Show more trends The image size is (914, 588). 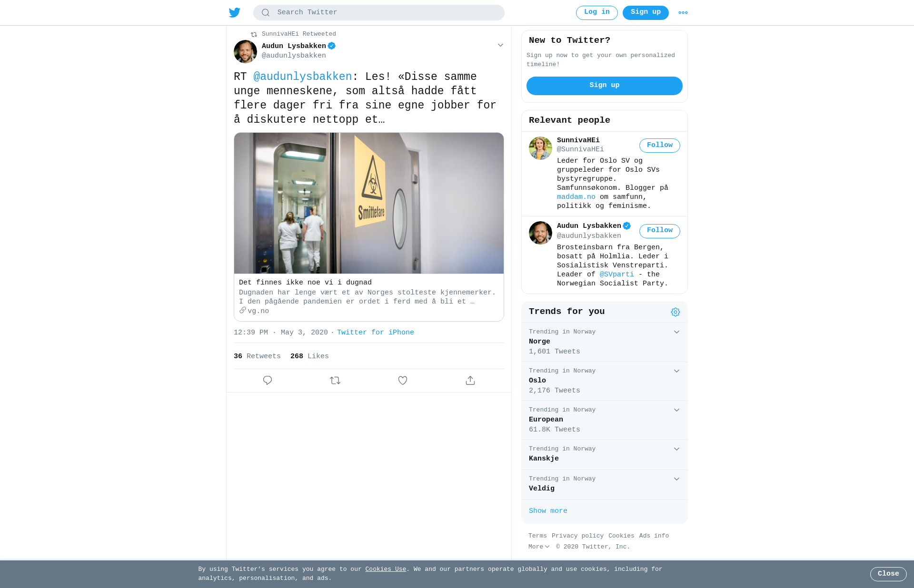pos(548,511)
